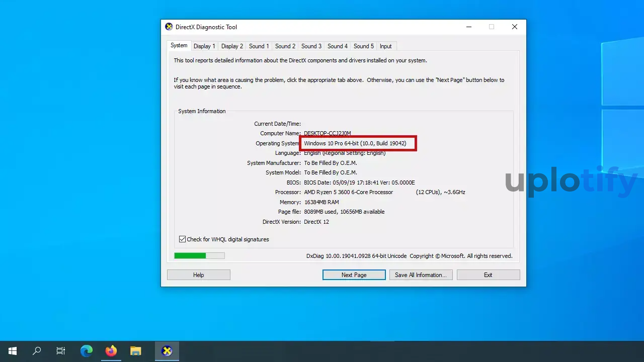Click the Next Page button

click(354, 275)
